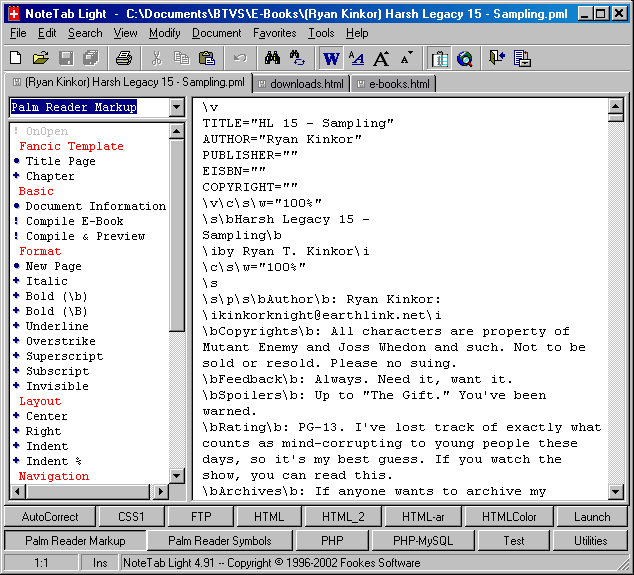Viewport: 634px width, 575px height.
Task: Open the Help menu
Action: coord(357,33)
